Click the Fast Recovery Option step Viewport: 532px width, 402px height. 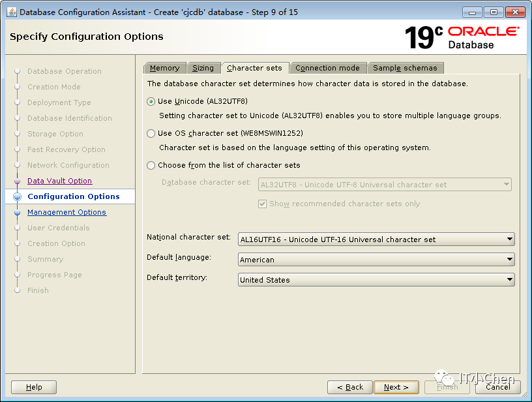66,149
